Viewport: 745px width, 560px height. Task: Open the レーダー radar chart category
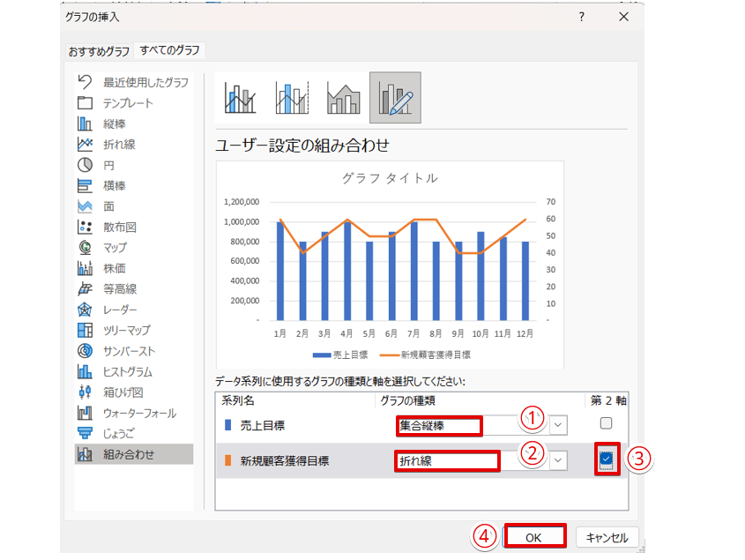[x=86, y=310]
